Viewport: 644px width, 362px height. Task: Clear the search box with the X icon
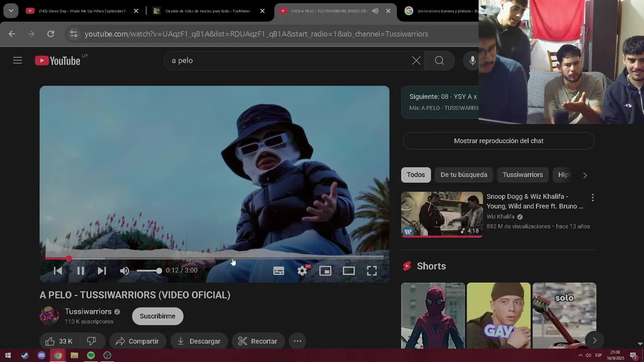(416, 60)
